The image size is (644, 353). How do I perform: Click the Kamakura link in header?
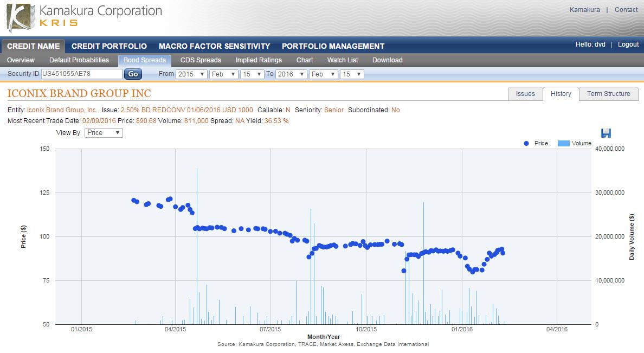pos(584,9)
